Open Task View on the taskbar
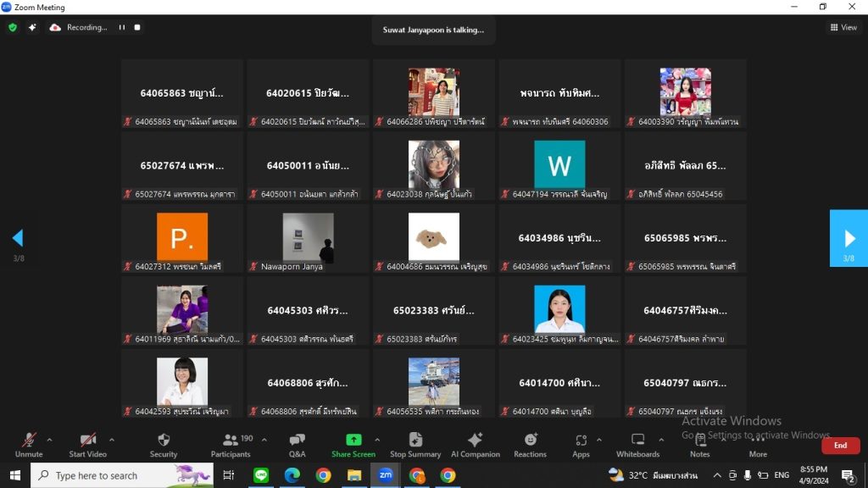This screenshot has width=868, height=488. pos(228,475)
